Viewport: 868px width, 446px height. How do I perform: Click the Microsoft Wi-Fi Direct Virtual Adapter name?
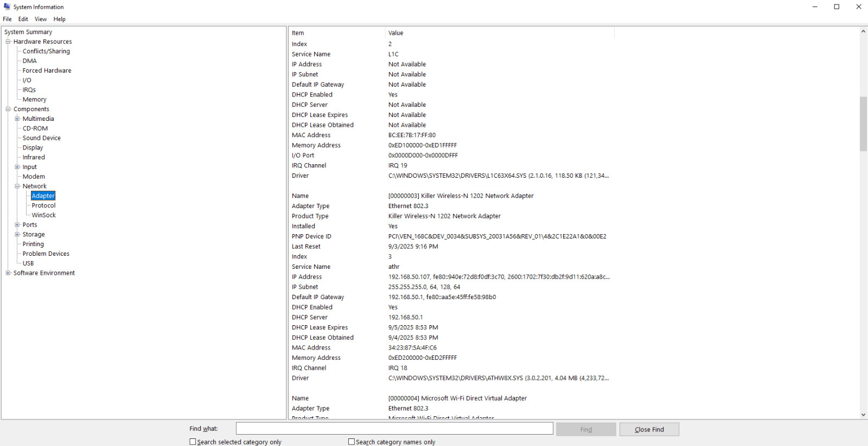click(x=457, y=398)
